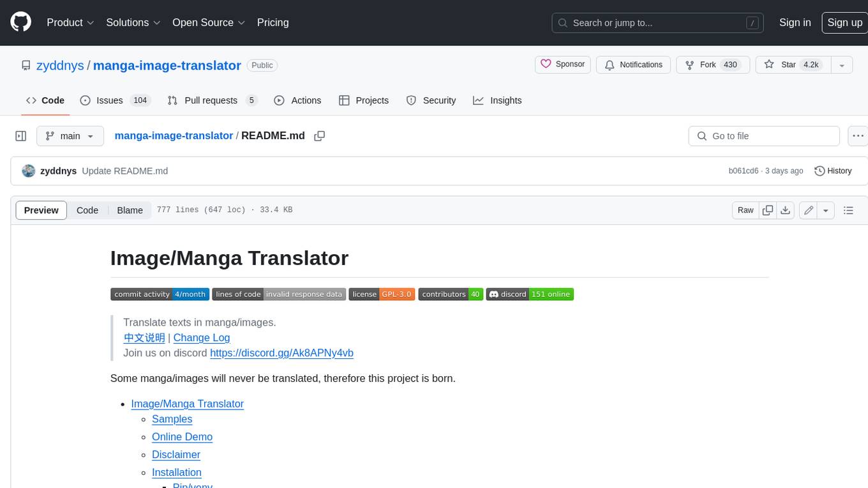The image size is (868, 488).
Task: Click the Sign in link
Action: pyautogui.click(x=795, y=22)
